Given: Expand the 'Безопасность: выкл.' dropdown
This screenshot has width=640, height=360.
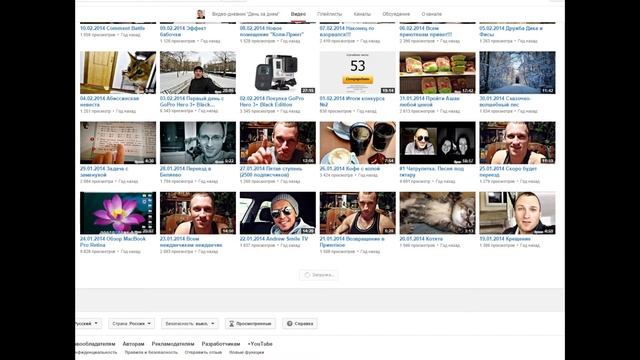Looking at the screenshot, I should point(189,324).
